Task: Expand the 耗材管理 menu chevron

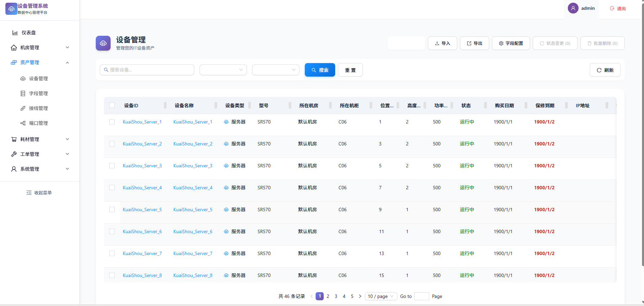Action: pos(67,139)
